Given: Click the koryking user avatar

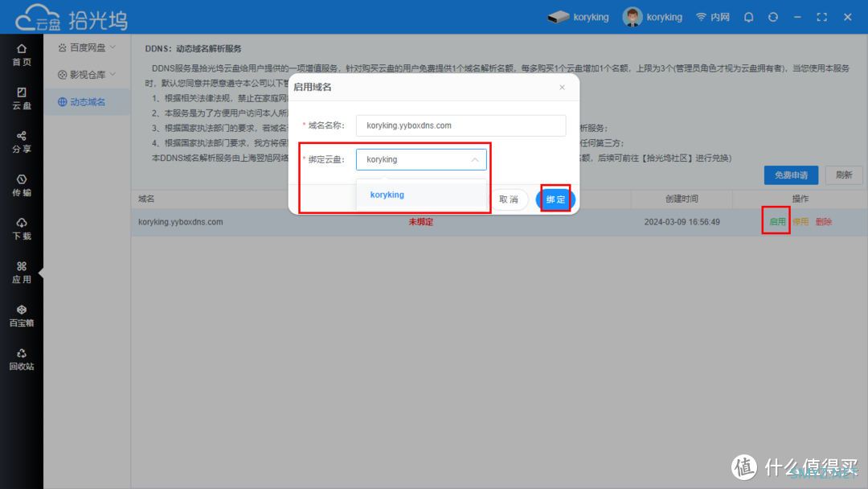Looking at the screenshot, I should tap(633, 17).
